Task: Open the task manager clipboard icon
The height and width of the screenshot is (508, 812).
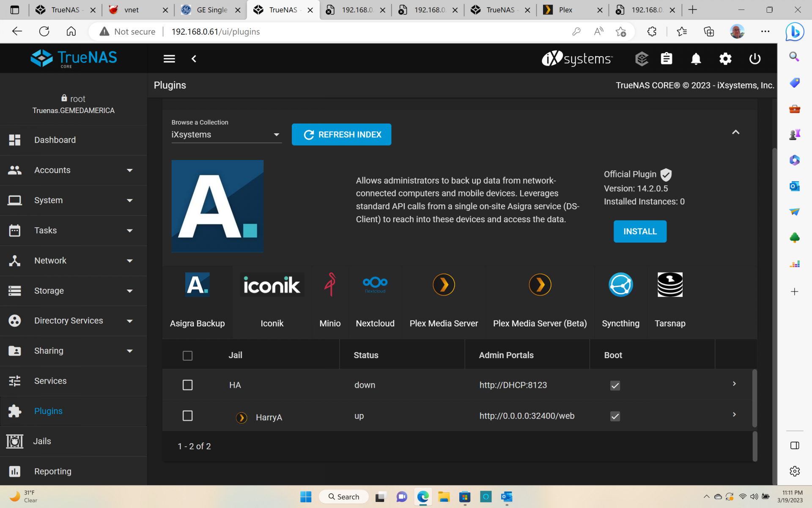Action: click(667, 59)
